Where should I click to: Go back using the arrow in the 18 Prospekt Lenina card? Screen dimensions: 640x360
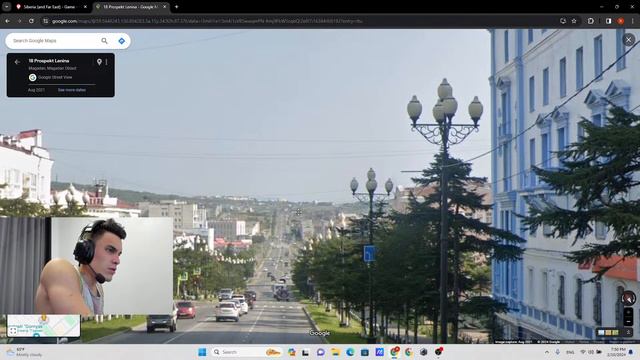pos(17,62)
